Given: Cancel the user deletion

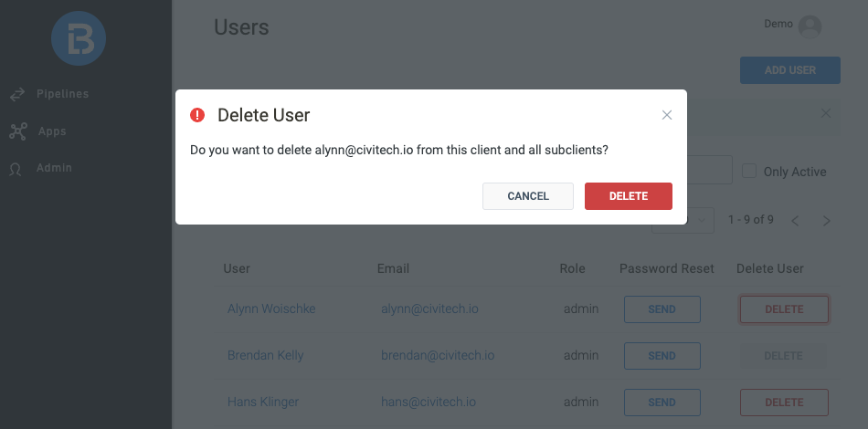Looking at the screenshot, I should [528, 196].
